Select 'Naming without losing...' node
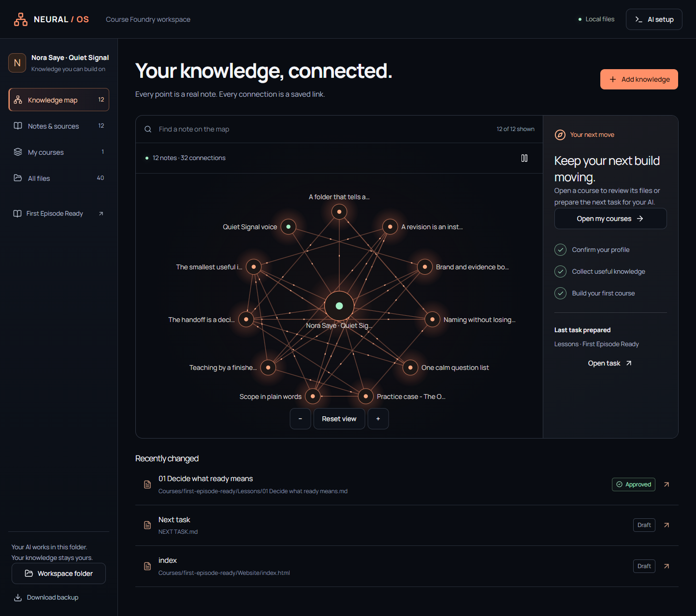696x616 pixels. tap(433, 320)
